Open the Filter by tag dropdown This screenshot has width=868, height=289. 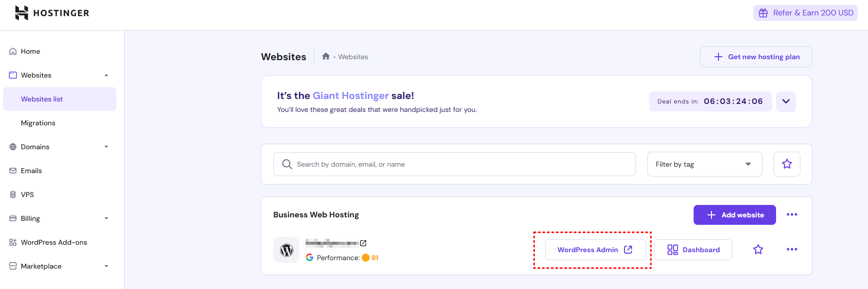[x=705, y=164]
